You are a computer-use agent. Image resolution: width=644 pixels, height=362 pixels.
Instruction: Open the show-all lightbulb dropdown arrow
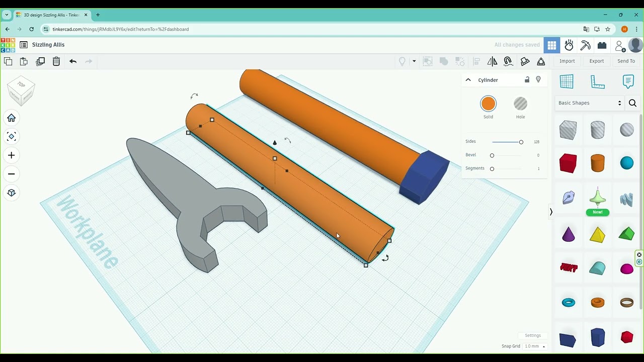[x=414, y=61]
